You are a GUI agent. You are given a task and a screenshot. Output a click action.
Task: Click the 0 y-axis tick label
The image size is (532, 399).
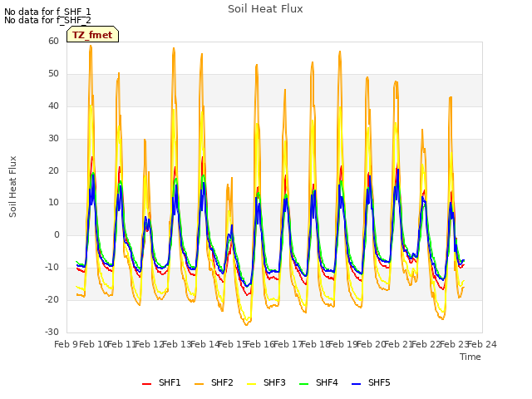pyautogui.click(x=57, y=234)
